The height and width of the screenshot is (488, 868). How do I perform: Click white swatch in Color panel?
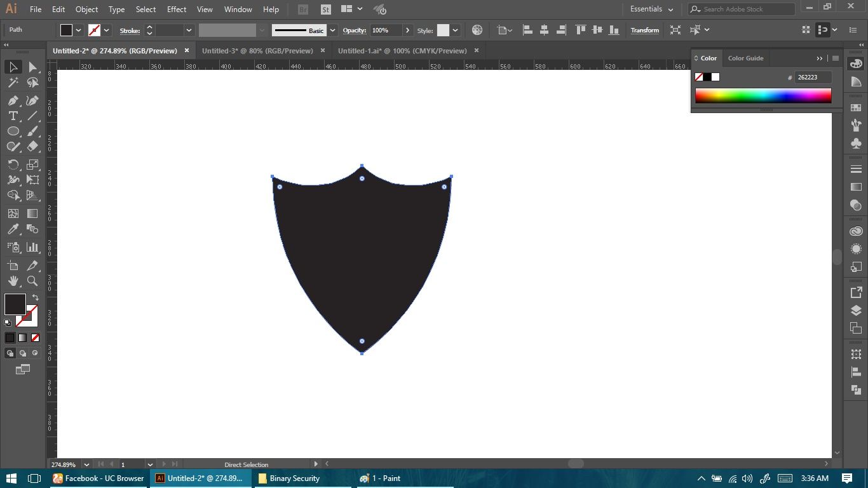coord(715,77)
